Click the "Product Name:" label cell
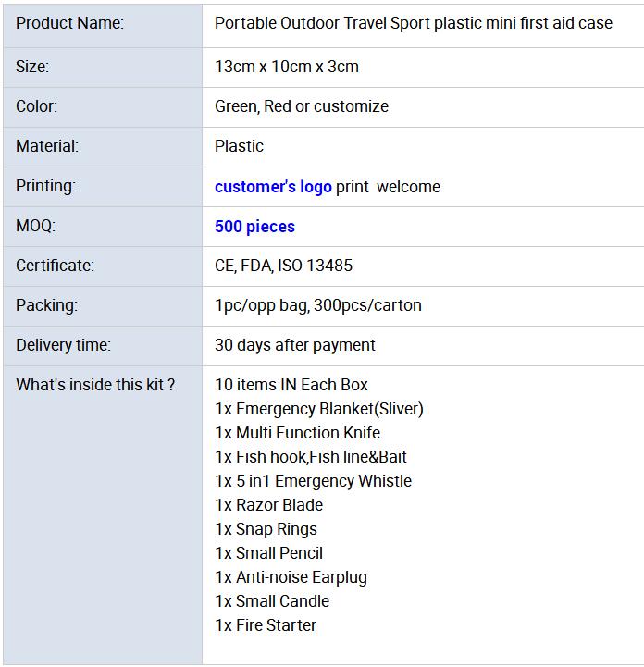This screenshot has width=644, height=667. (69, 23)
